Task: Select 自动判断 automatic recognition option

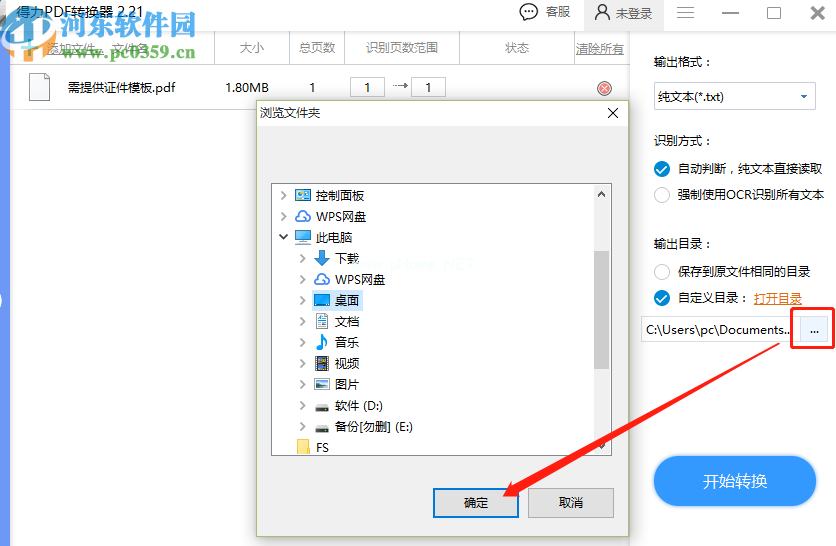Action: tap(661, 169)
